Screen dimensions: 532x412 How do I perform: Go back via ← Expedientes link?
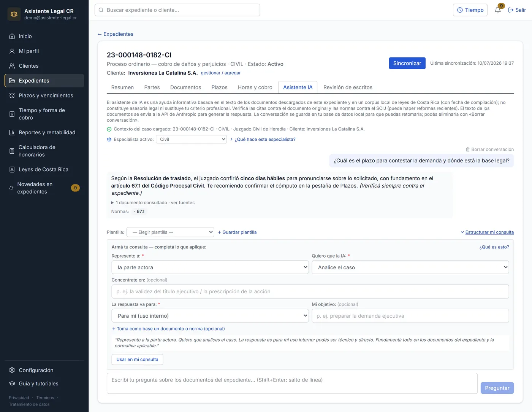[x=115, y=34]
